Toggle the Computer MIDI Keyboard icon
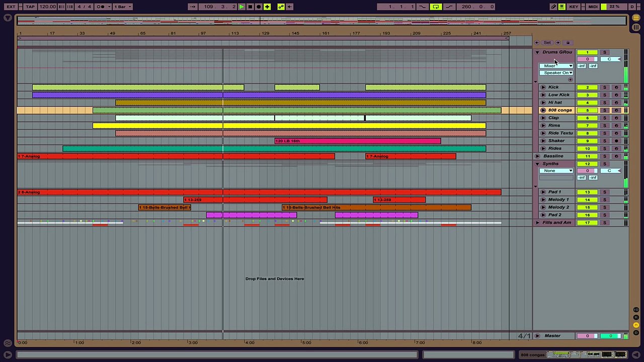The image size is (644, 362). (562, 7)
